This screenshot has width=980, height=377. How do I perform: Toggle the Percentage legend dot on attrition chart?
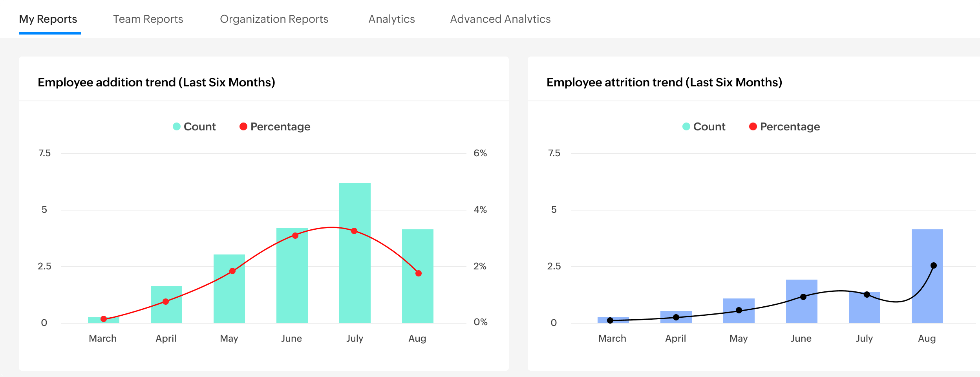click(x=753, y=126)
